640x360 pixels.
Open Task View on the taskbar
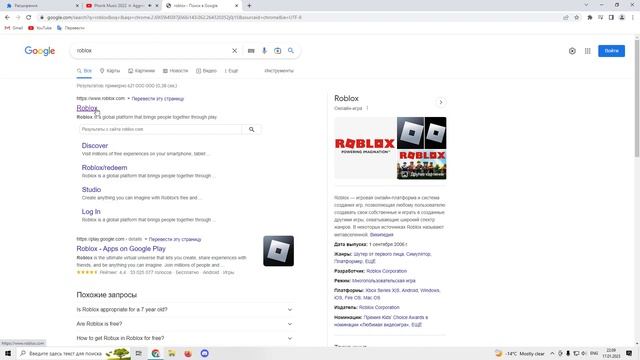[x=139, y=353]
